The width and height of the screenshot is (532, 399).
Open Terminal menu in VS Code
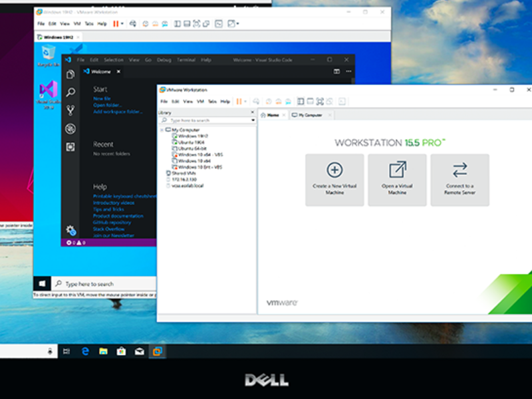tap(186, 60)
